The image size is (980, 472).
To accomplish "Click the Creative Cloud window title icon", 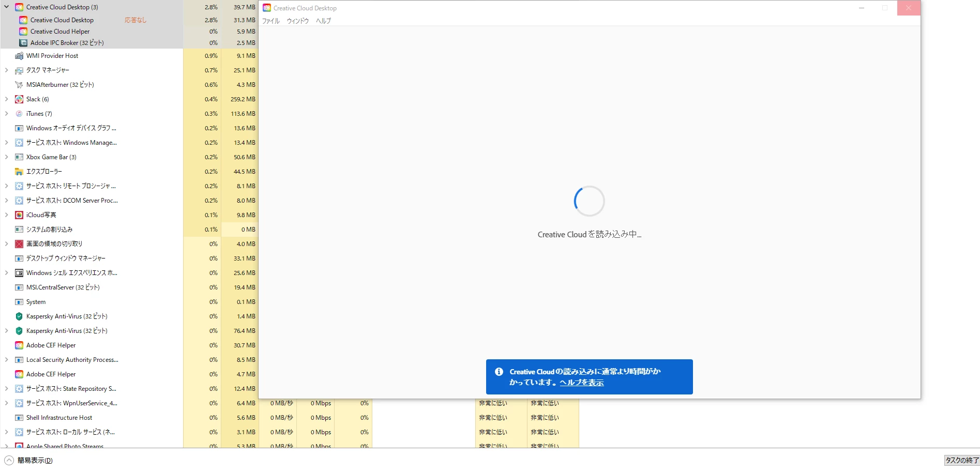I will pos(267,8).
